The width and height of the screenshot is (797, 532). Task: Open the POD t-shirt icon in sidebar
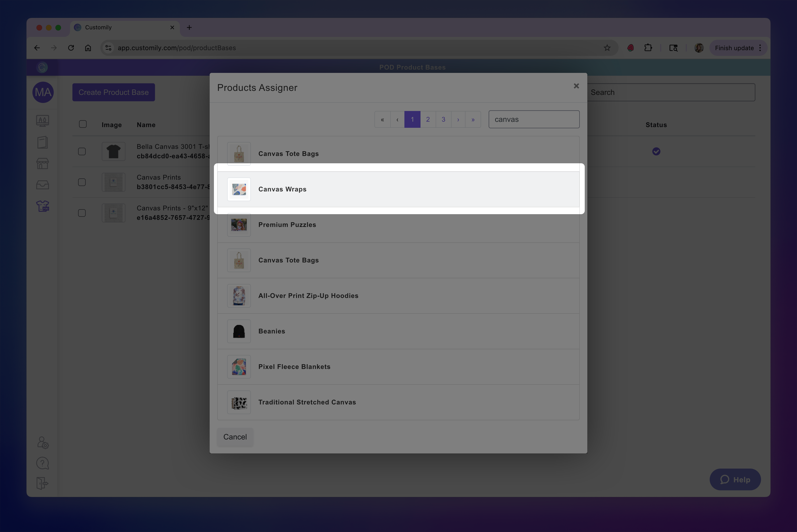pos(42,206)
